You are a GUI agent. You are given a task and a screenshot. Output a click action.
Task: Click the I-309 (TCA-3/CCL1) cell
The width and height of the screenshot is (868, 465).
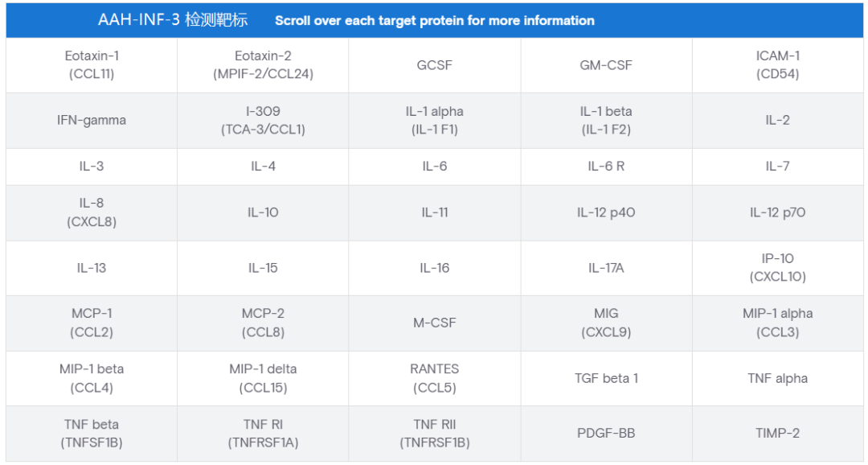click(263, 120)
